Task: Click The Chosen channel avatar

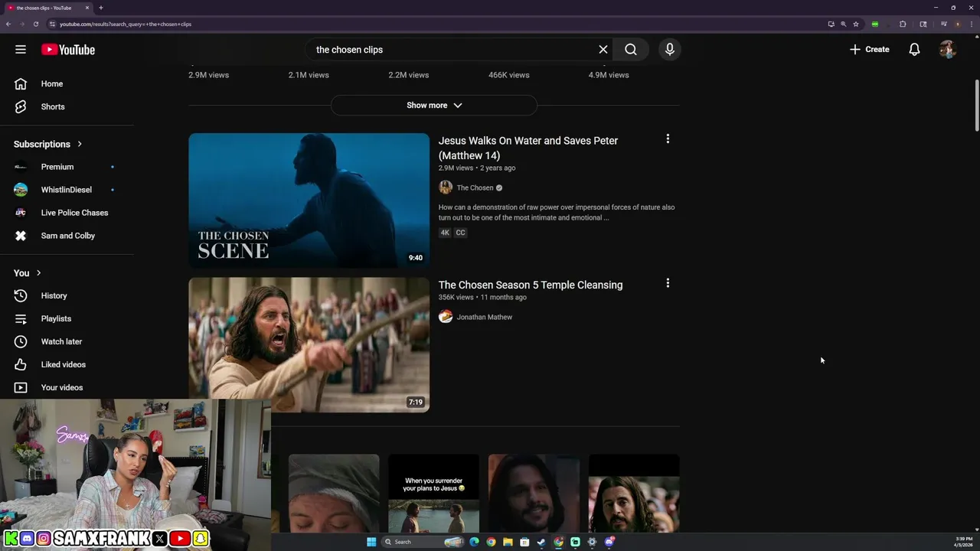Action: point(446,188)
